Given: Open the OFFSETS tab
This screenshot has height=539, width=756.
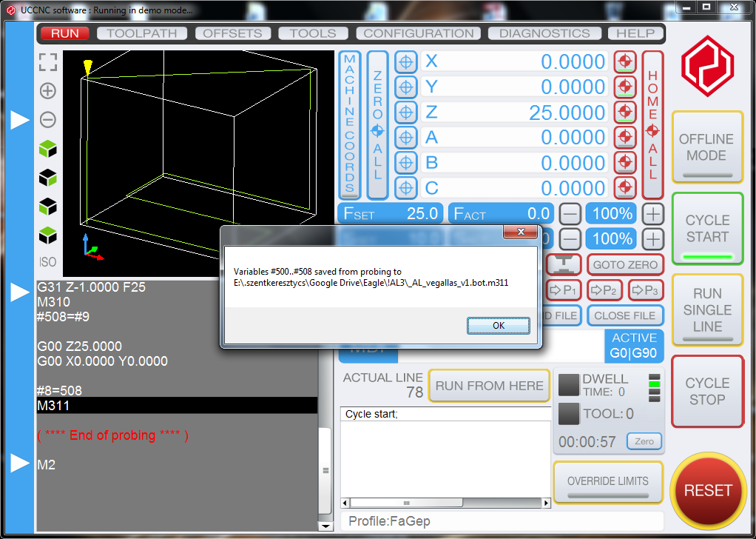Looking at the screenshot, I should (232, 33).
